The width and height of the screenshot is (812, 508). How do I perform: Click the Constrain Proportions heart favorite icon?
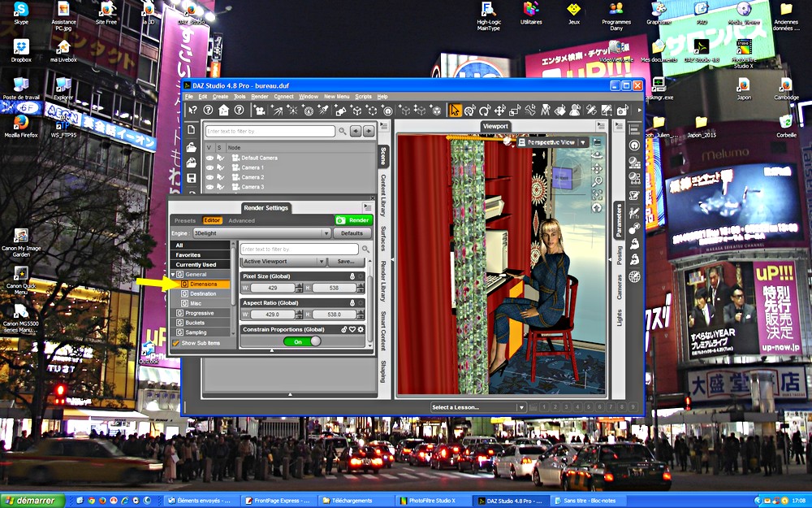click(x=352, y=329)
